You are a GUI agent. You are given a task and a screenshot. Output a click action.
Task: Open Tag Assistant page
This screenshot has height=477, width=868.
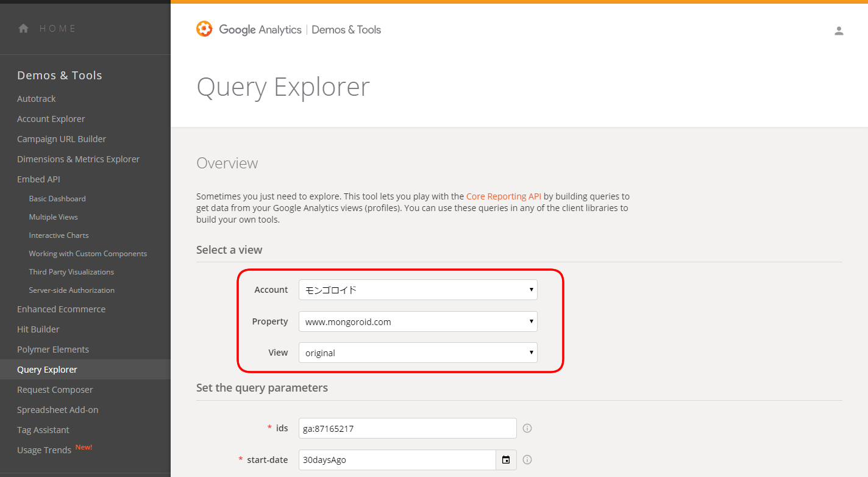pyautogui.click(x=43, y=430)
